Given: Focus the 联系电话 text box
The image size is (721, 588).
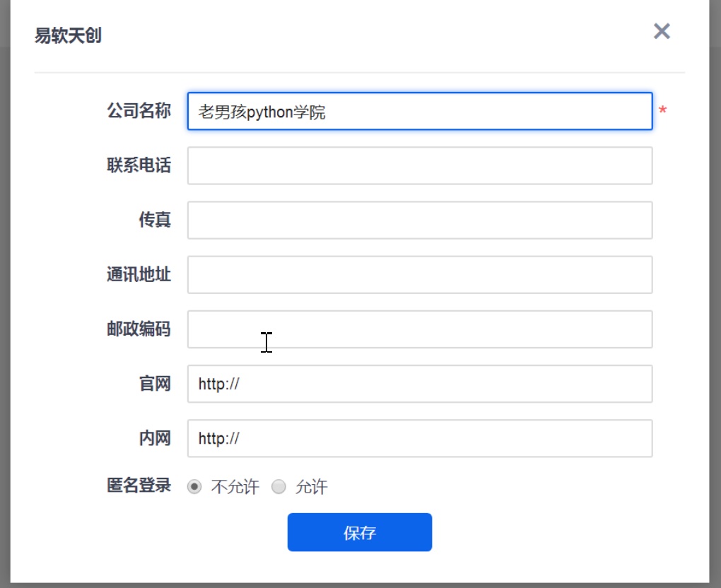Looking at the screenshot, I should coord(419,166).
